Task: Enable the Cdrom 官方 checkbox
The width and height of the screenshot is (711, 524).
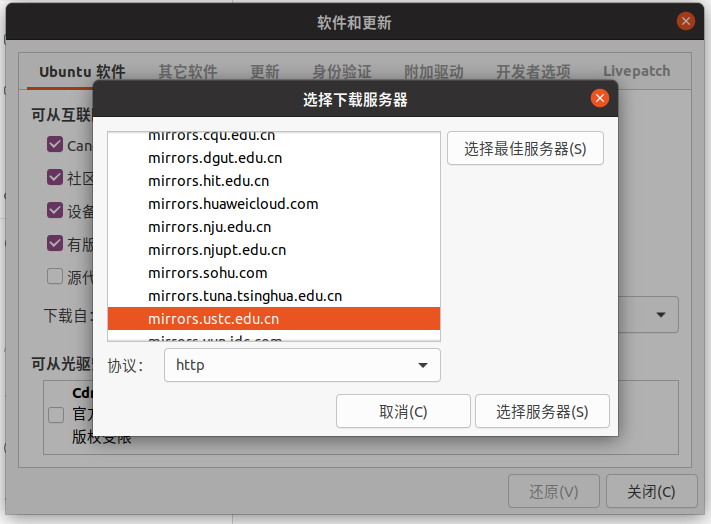Action: coord(57,415)
